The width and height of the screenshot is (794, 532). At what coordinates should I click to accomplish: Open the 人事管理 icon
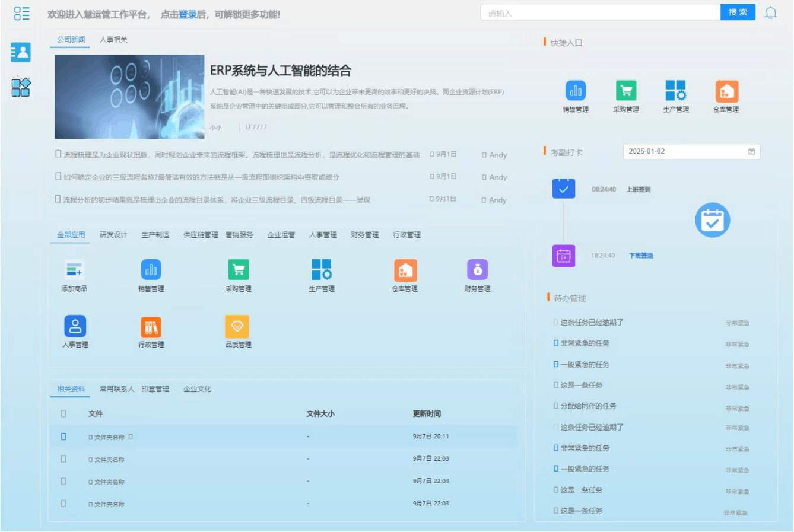coord(75,326)
